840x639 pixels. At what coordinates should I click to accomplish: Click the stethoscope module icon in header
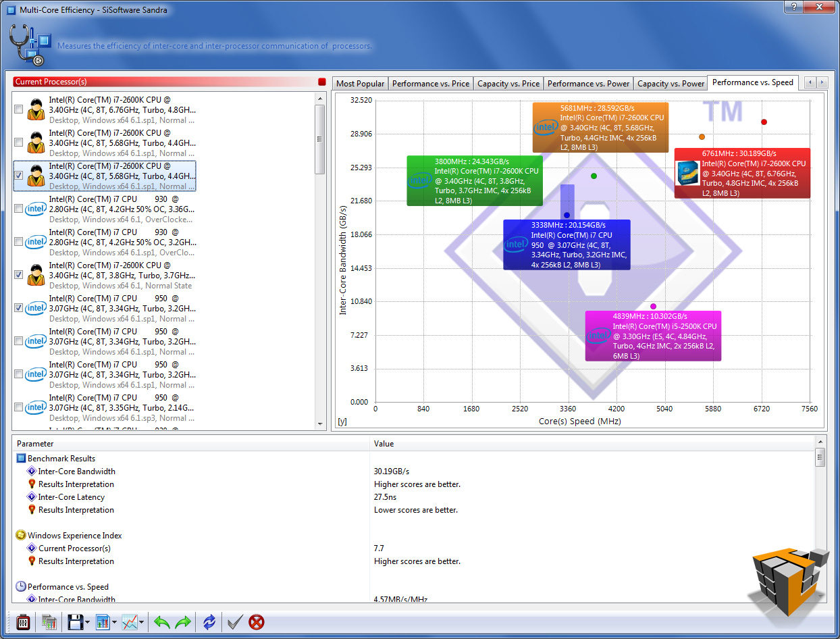[x=30, y=45]
